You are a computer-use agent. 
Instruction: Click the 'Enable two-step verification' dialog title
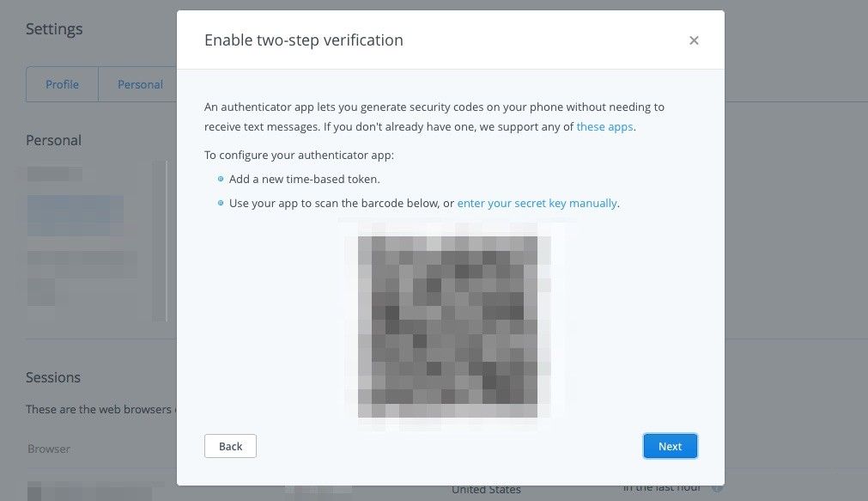[x=303, y=40]
